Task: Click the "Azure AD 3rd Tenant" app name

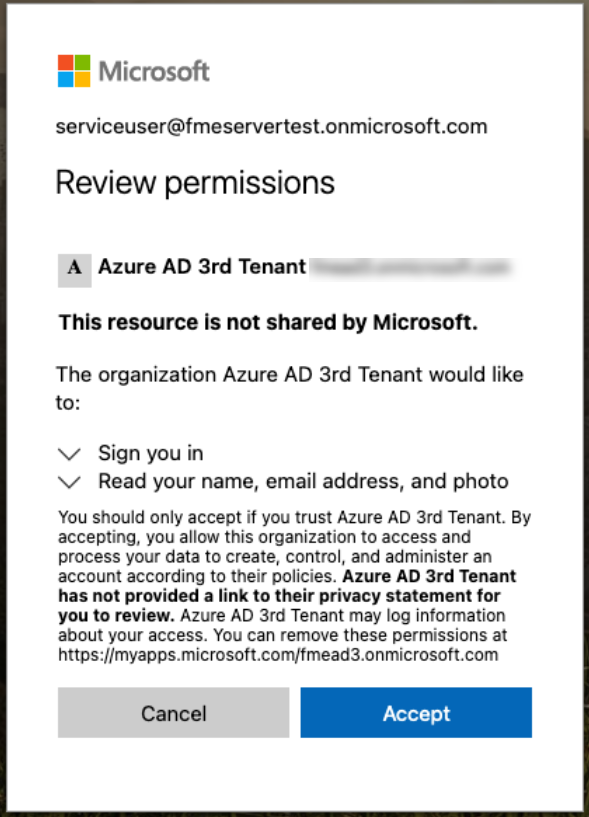Action: point(202,267)
